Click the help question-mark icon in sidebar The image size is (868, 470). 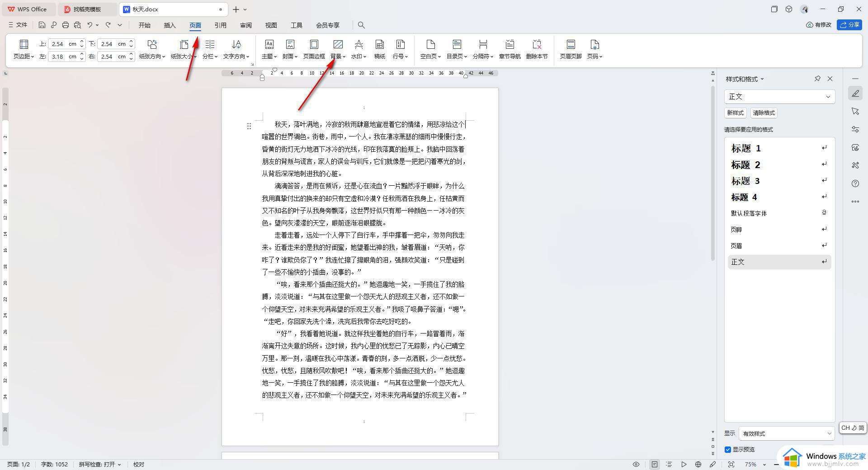(855, 183)
